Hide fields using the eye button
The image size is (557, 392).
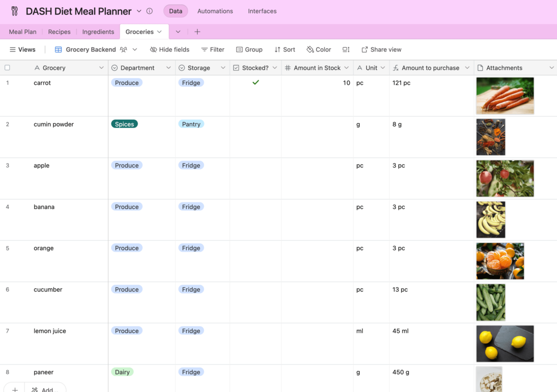tap(170, 49)
